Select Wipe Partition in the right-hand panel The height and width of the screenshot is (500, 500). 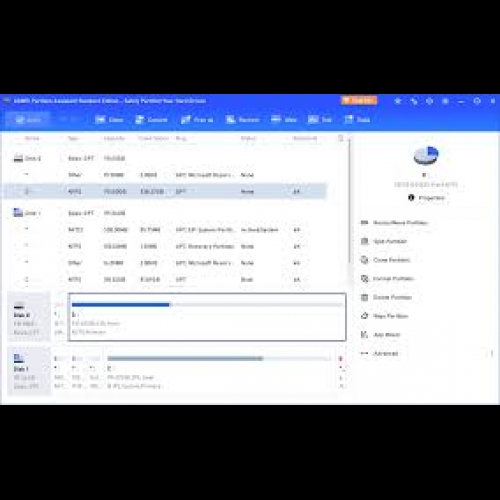click(385, 316)
